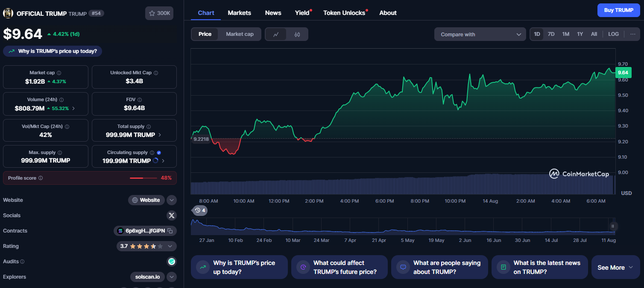Click the Total supply info icon
The height and width of the screenshot is (288, 644).
tap(149, 127)
